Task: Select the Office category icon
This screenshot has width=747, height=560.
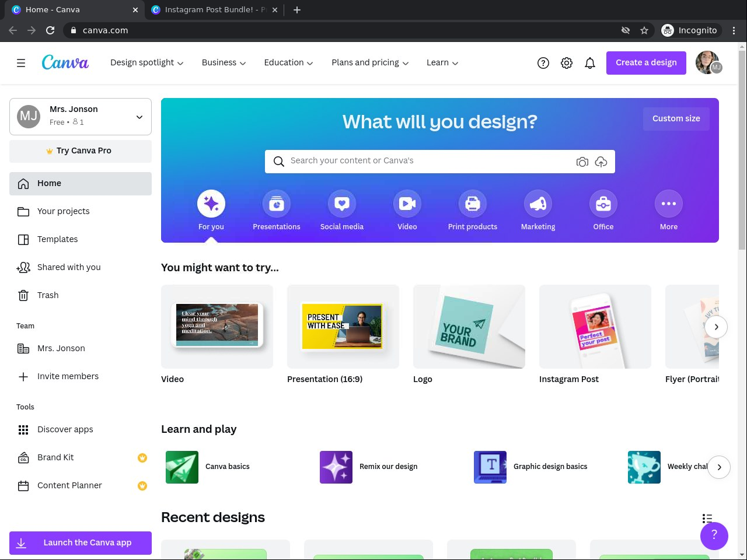Action: (603, 204)
